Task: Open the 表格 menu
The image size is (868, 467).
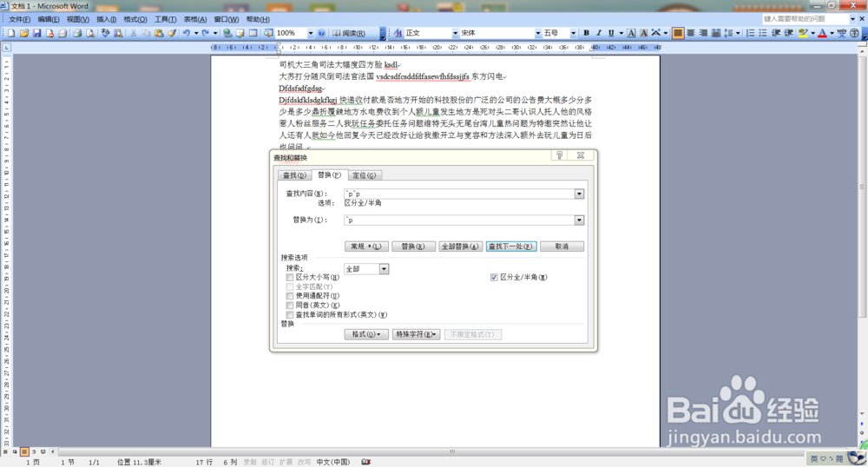Action: pyautogui.click(x=194, y=19)
